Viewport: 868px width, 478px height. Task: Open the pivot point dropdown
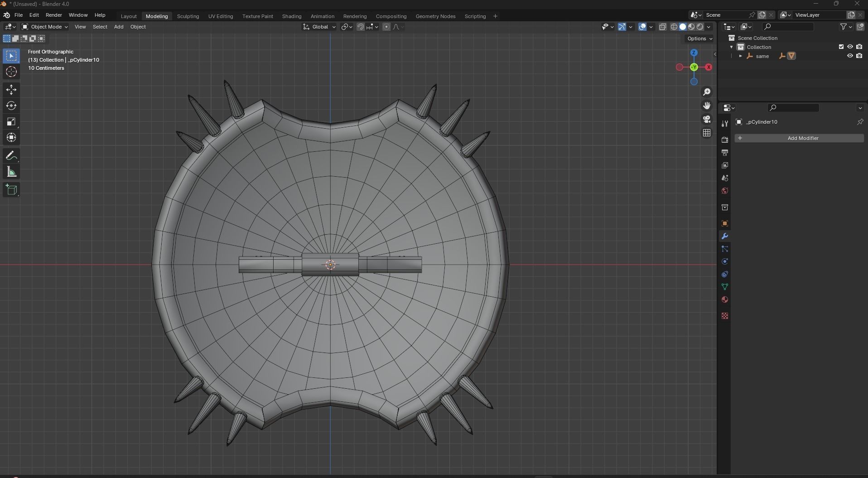(x=347, y=27)
